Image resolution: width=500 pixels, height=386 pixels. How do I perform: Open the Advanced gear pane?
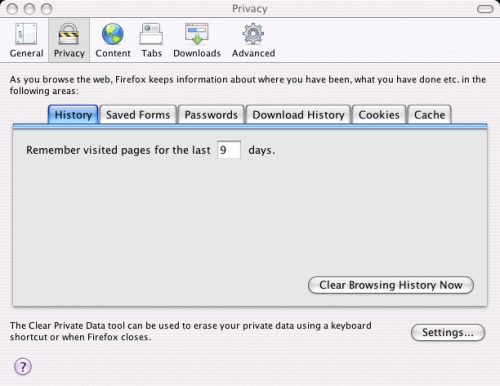(253, 40)
